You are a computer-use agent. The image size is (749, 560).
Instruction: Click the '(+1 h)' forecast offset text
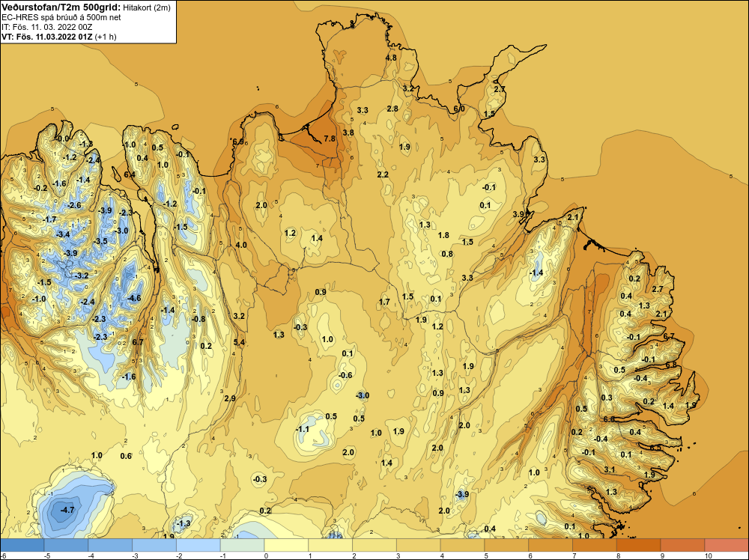tap(106, 37)
